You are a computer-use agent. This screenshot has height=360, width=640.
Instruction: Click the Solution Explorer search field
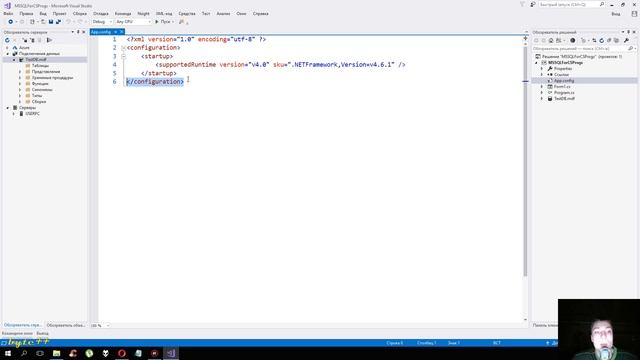[583, 49]
